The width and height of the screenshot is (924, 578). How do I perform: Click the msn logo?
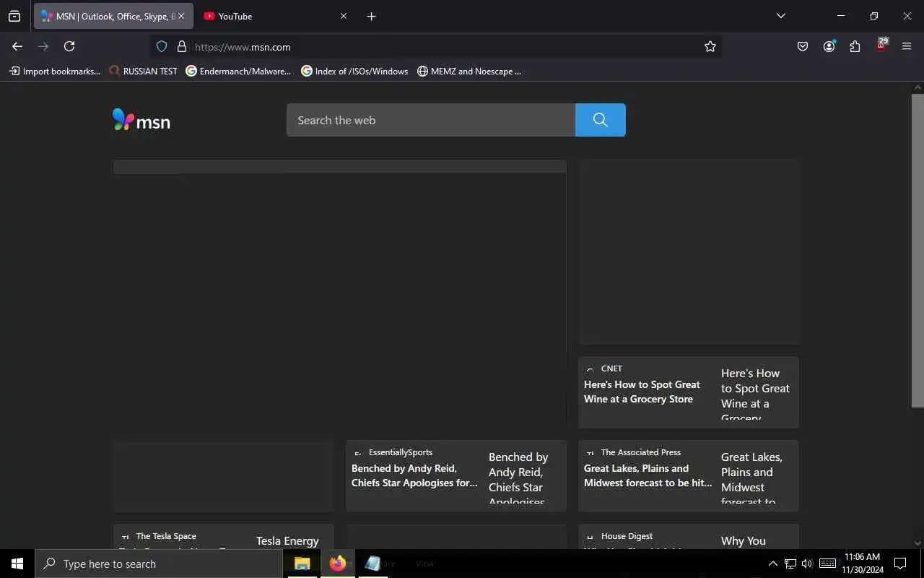(x=141, y=120)
